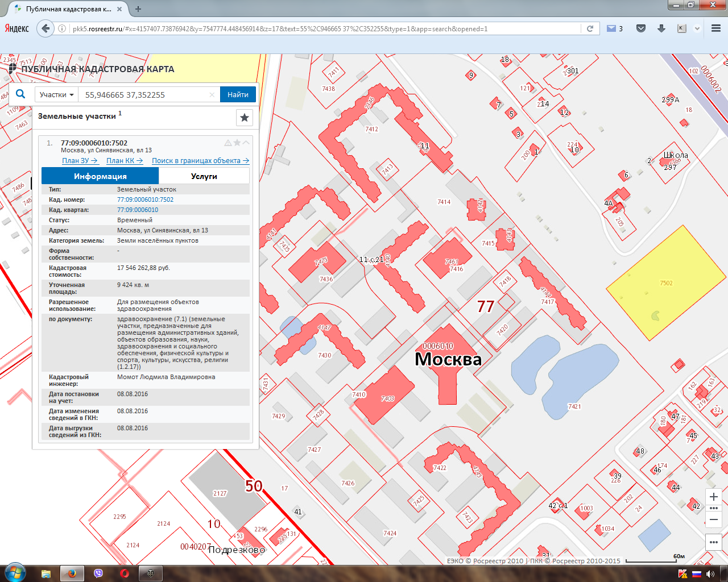This screenshot has height=582, width=728.
Task: Collapse the parcel result details chevron
Action: coord(246,143)
